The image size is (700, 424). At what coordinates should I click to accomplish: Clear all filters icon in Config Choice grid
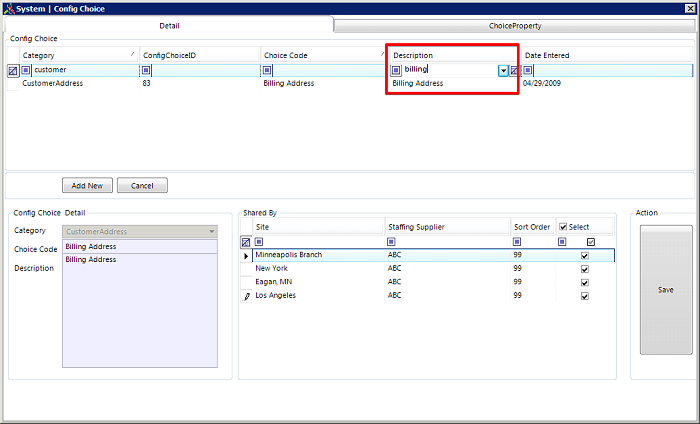coord(13,71)
